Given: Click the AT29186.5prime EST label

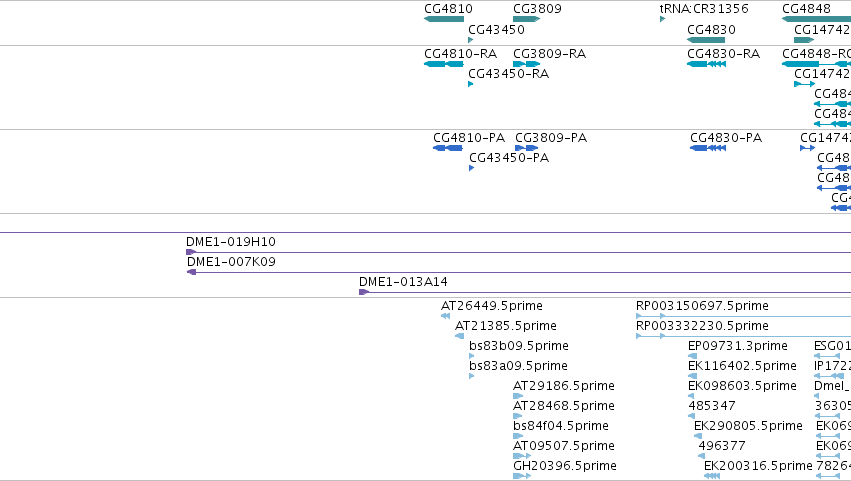Looking at the screenshot, I should point(564,386).
